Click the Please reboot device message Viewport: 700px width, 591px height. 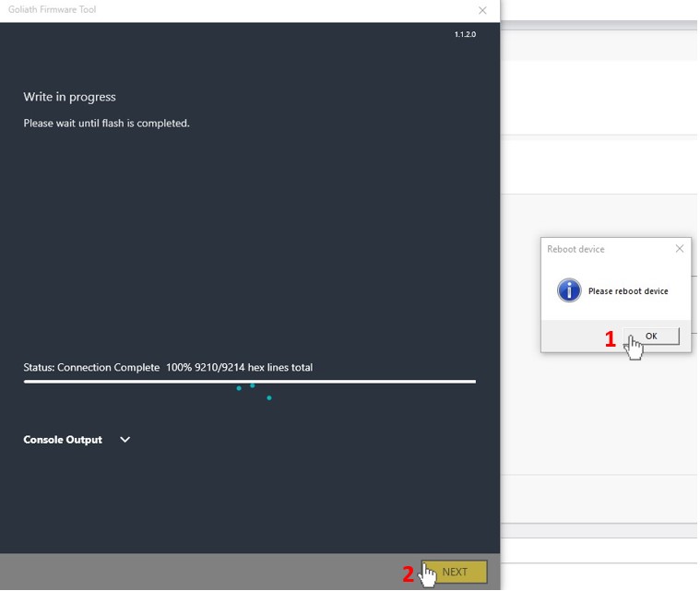tap(628, 291)
